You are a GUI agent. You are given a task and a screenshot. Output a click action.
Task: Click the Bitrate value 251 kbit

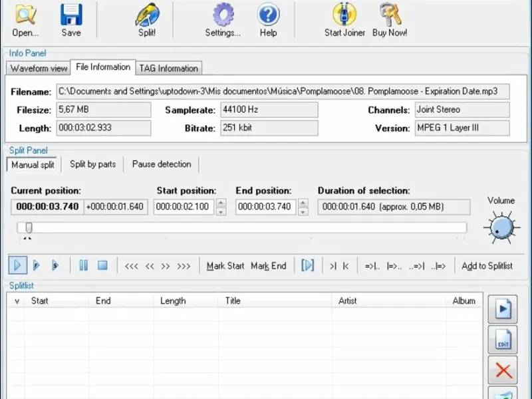click(269, 128)
